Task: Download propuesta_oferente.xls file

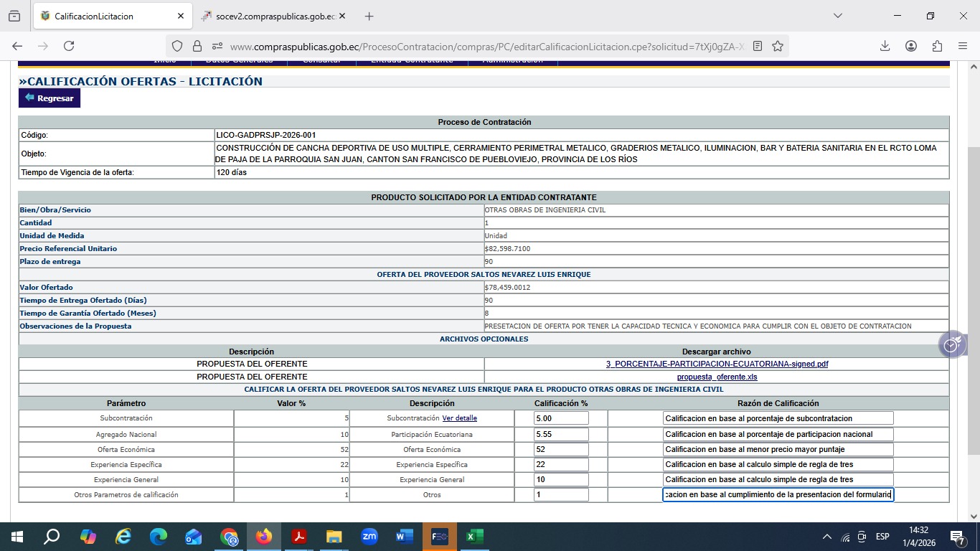Action: pyautogui.click(x=717, y=377)
